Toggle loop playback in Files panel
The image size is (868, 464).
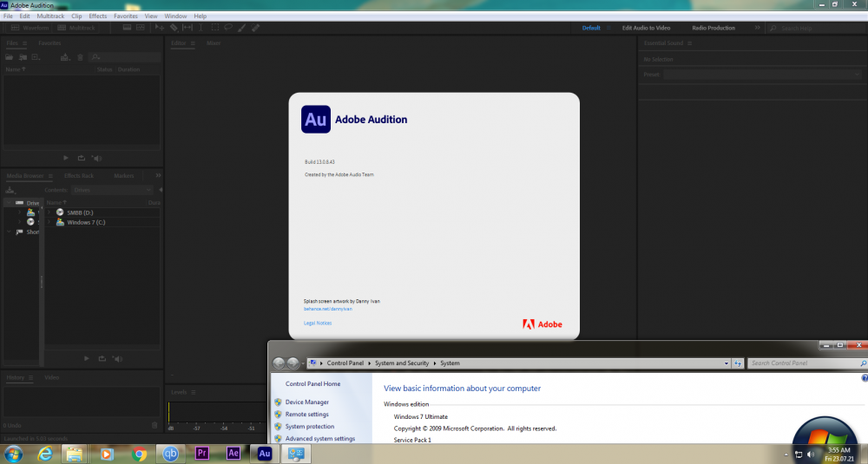click(x=82, y=158)
